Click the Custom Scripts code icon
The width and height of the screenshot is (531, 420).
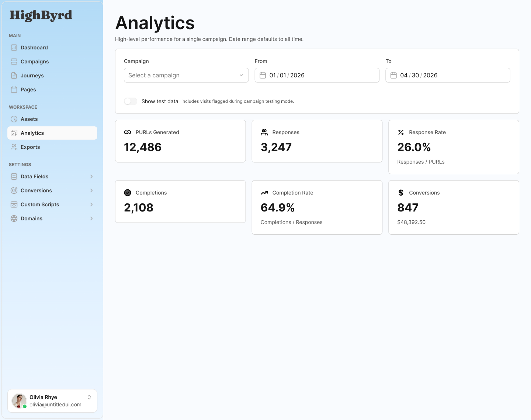(x=14, y=204)
